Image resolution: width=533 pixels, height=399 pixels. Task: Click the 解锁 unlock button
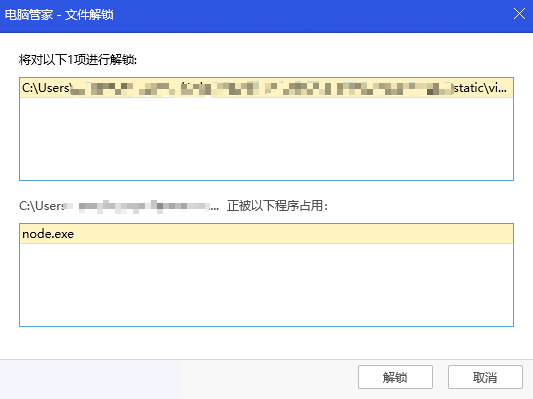tap(395, 377)
